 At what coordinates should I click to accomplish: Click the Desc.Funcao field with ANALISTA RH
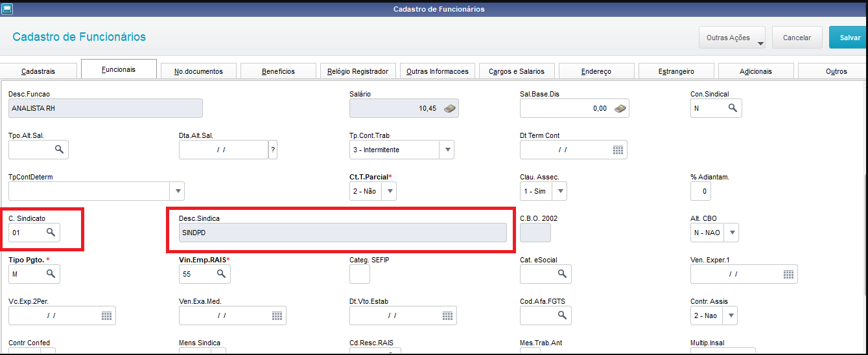[106, 108]
